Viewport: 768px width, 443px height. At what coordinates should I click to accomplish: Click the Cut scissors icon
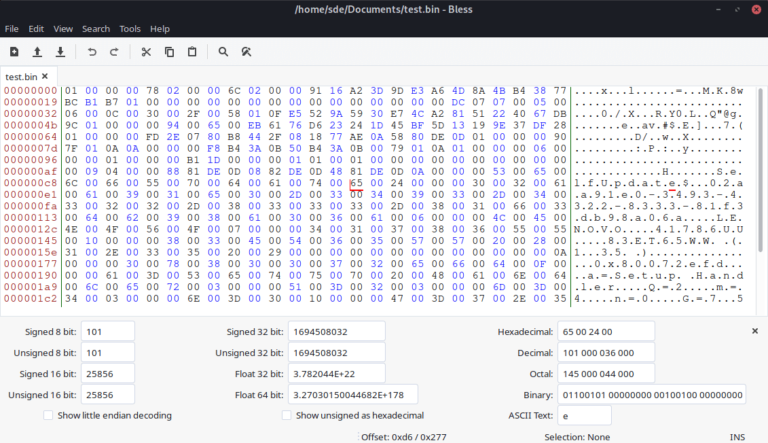point(146,51)
